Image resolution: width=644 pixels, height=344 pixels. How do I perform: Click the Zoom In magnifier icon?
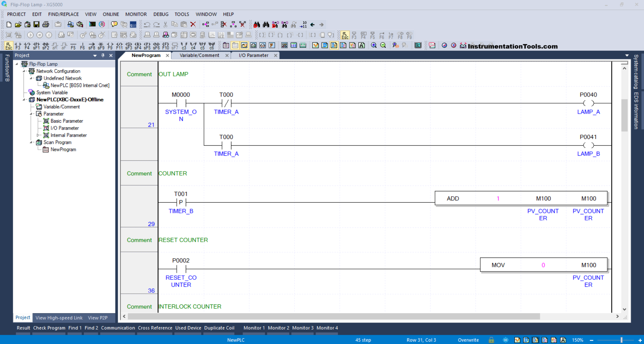(374, 46)
